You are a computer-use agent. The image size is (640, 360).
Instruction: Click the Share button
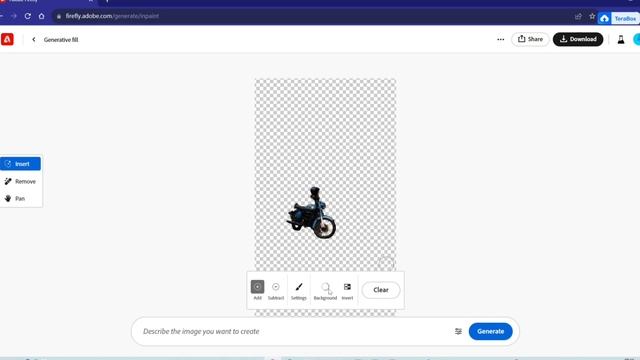click(530, 39)
